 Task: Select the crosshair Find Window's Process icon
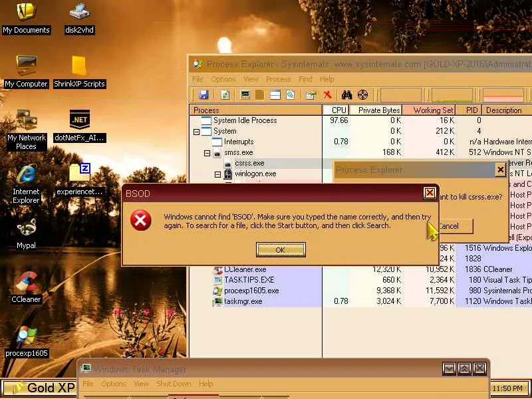[x=362, y=94]
